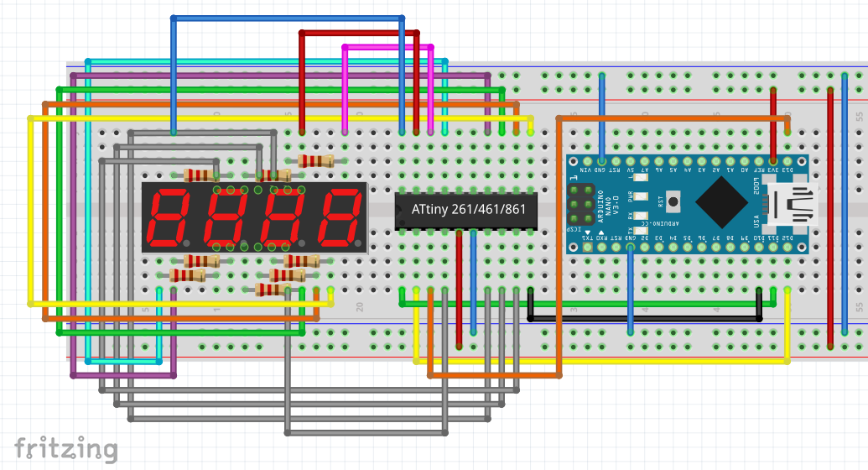The height and width of the screenshot is (470, 868).
Task: Select the blue wire arching over the display
Action: click(x=285, y=18)
